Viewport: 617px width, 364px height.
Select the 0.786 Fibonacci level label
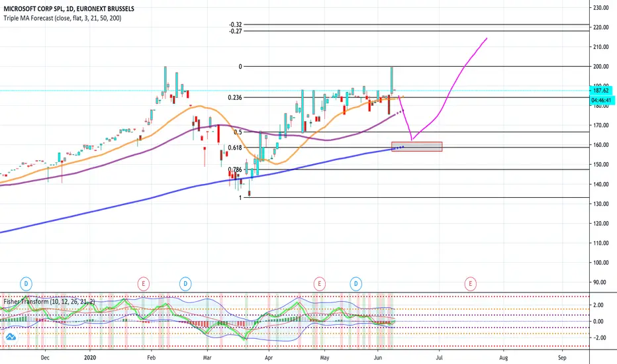click(x=235, y=169)
